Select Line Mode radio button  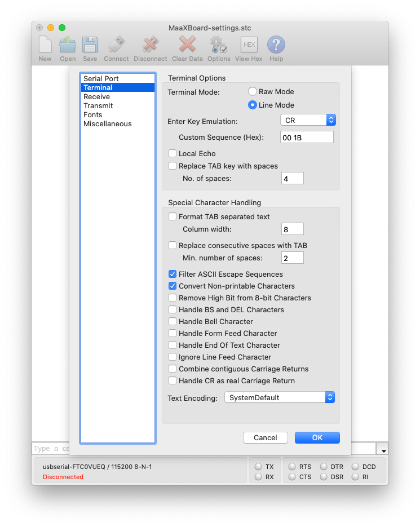pyautogui.click(x=252, y=105)
